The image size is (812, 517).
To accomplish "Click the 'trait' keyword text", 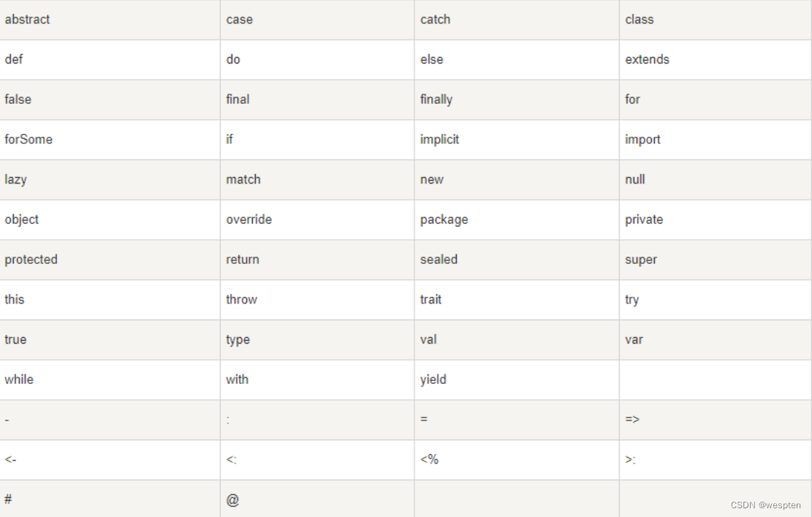I will (x=431, y=300).
